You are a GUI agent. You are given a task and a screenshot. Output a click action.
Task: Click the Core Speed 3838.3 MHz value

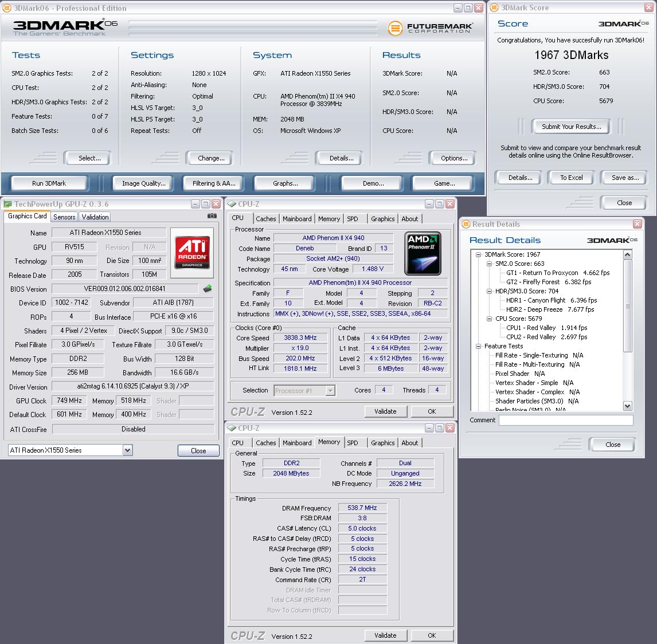click(x=300, y=338)
